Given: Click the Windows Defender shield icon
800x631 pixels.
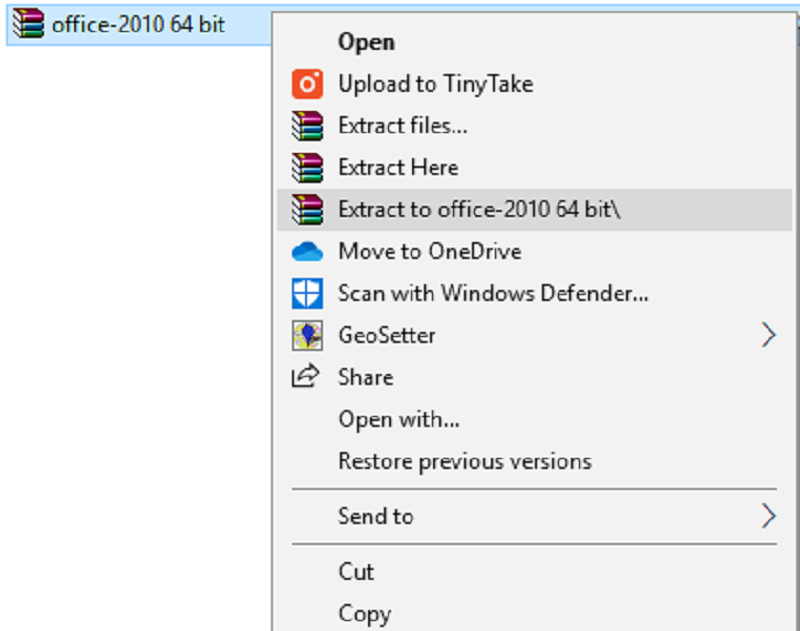Looking at the screenshot, I should [307, 293].
